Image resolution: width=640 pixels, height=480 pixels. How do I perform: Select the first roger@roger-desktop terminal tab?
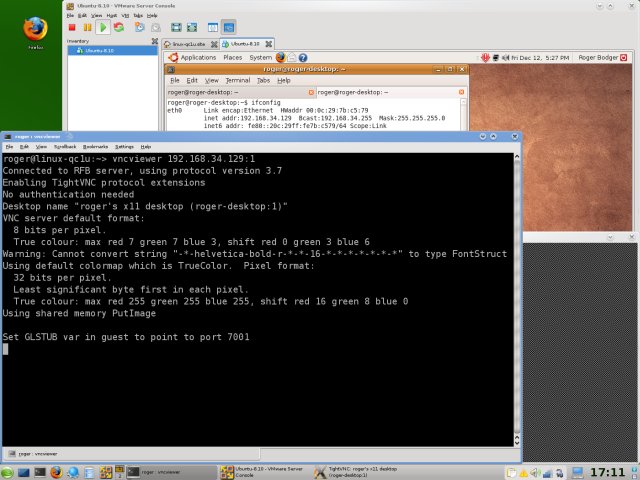coord(240,92)
